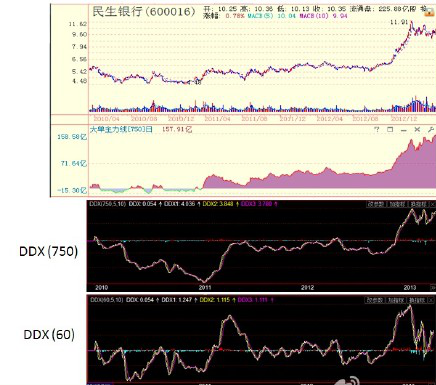Click the 2013 year label in DDX(750) chart

(x=410, y=287)
